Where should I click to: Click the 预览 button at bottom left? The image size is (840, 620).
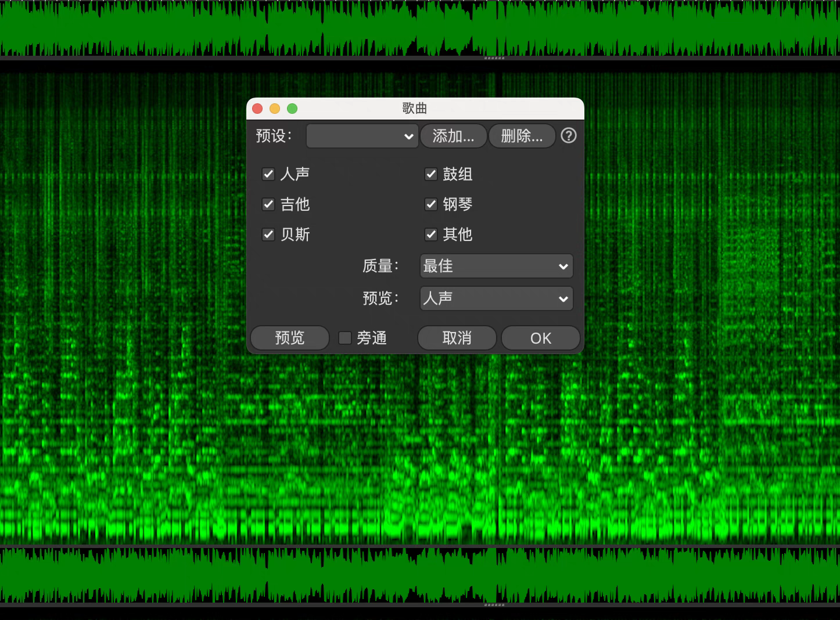coord(289,338)
